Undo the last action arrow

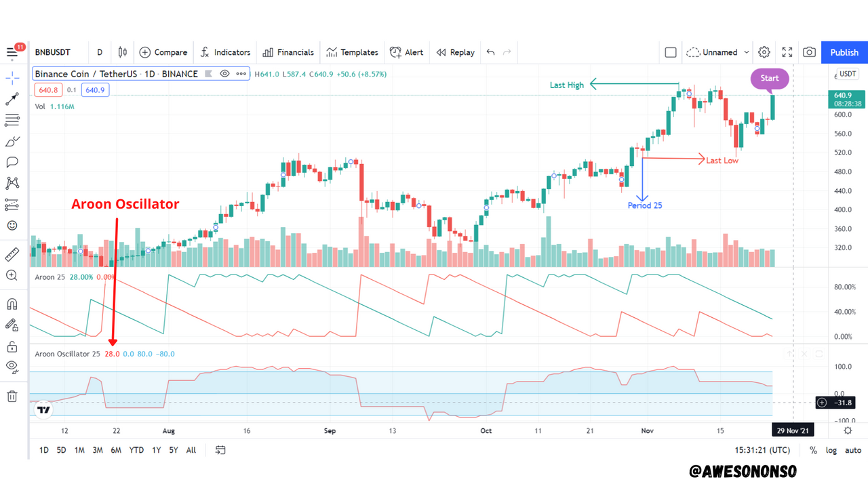(490, 52)
